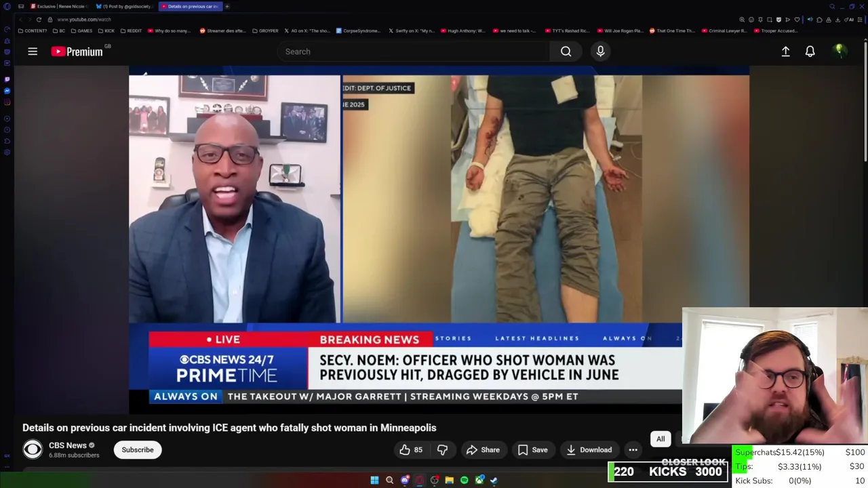Image resolution: width=868 pixels, height=488 pixels.
Task: Open 'Will Joe Rogan Pla...' bookmark
Action: pyautogui.click(x=620, y=30)
